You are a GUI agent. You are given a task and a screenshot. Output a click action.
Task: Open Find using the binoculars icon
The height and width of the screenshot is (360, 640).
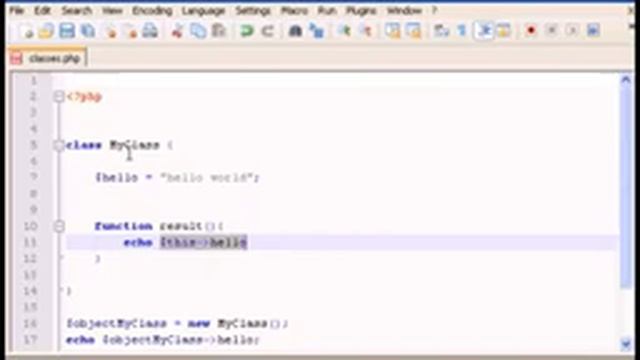295,31
